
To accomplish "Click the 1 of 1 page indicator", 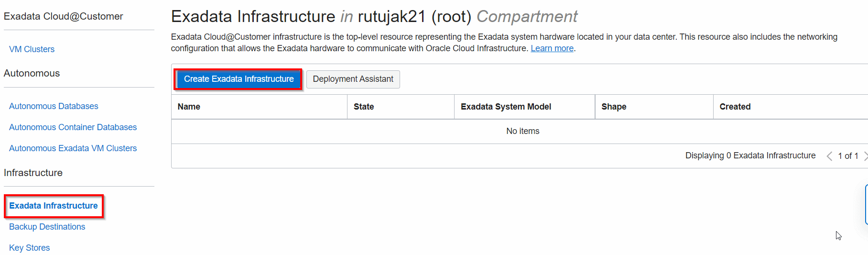I will click(848, 156).
